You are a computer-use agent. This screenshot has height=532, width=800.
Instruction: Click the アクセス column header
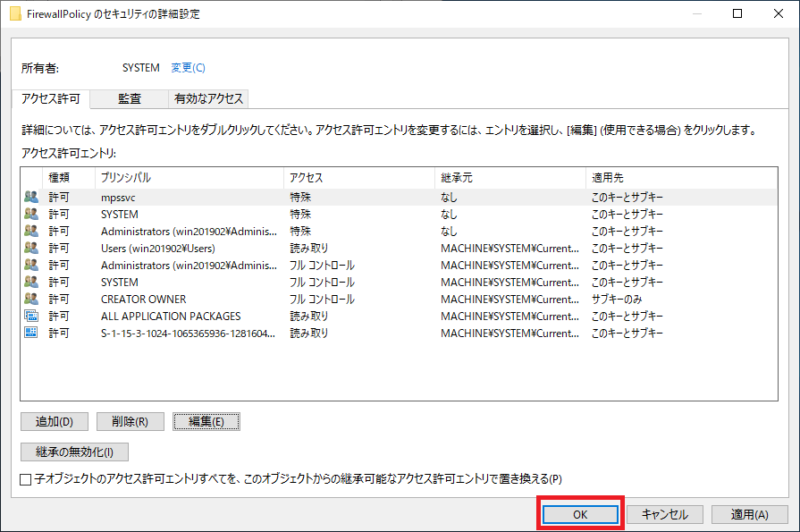(359, 178)
